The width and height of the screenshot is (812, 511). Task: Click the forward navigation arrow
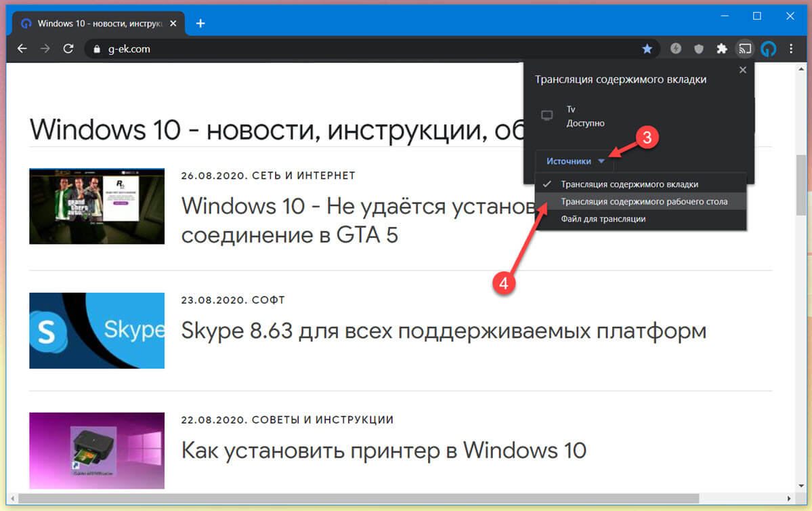(x=45, y=49)
